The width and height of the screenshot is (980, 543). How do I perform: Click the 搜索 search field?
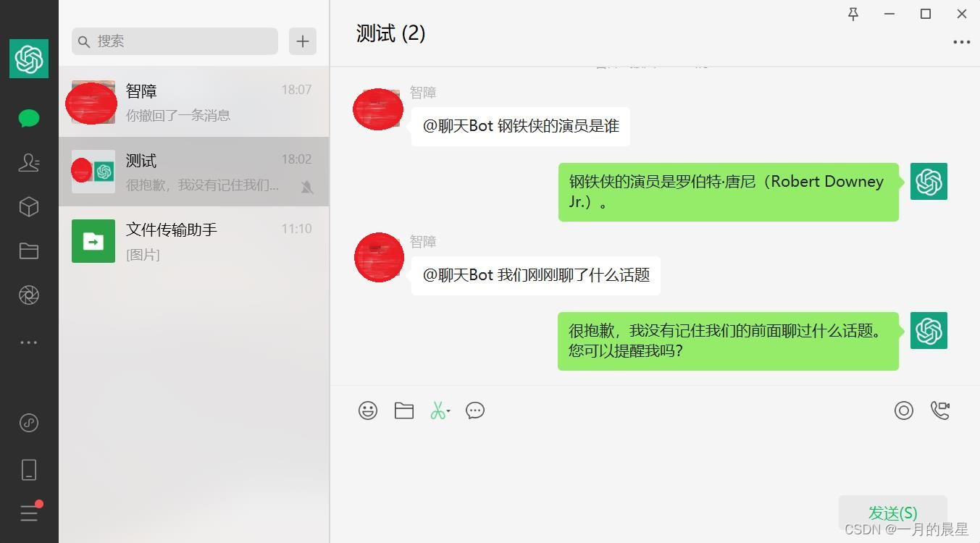pyautogui.click(x=175, y=41)
